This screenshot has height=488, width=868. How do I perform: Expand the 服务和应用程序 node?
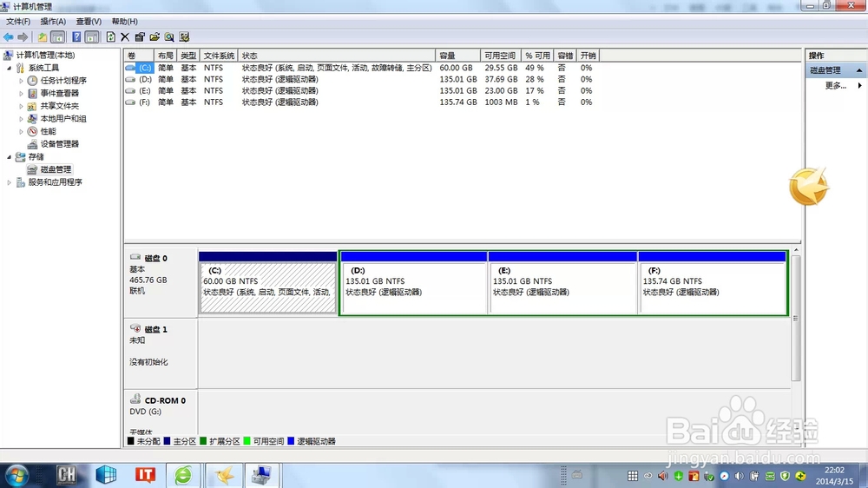point(9,182)
